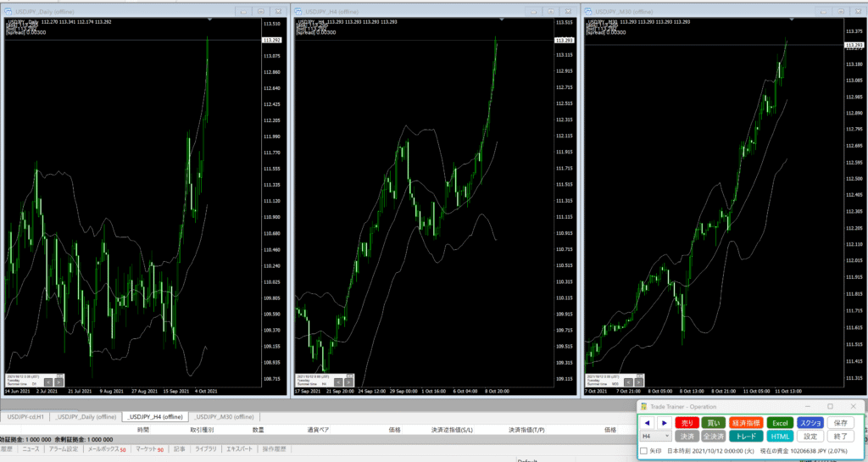Click the 時間 column header
This screenshot has height=462, width=868.
[143, 430]
